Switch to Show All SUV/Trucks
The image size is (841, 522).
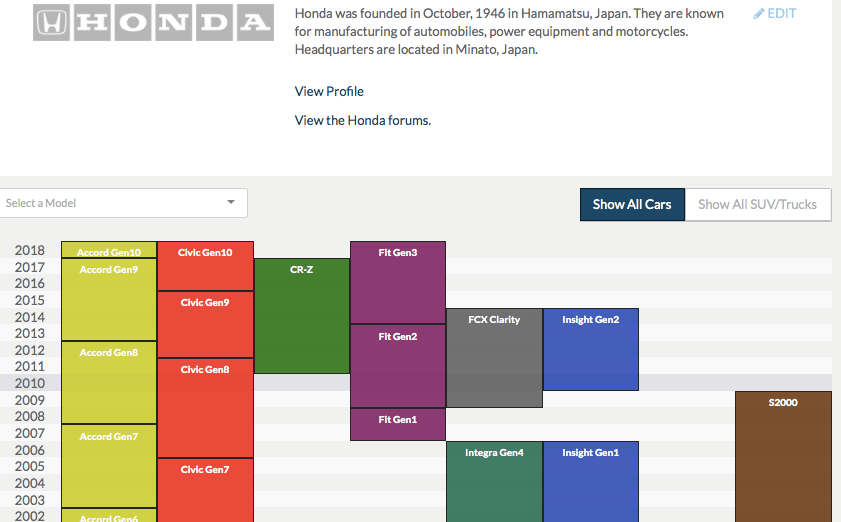click(x=757, y=204)
